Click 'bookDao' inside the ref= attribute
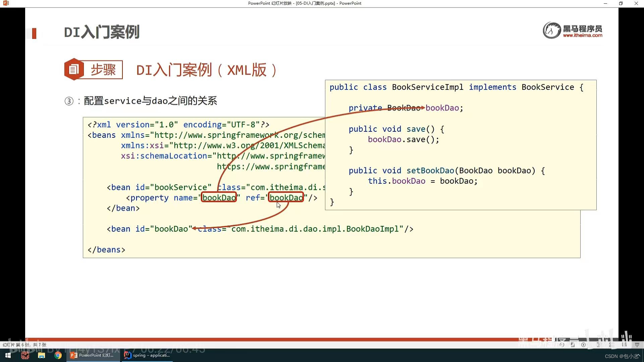Image resolution: width=644 pixels, height=362 pixels. (x=286, y=198)
